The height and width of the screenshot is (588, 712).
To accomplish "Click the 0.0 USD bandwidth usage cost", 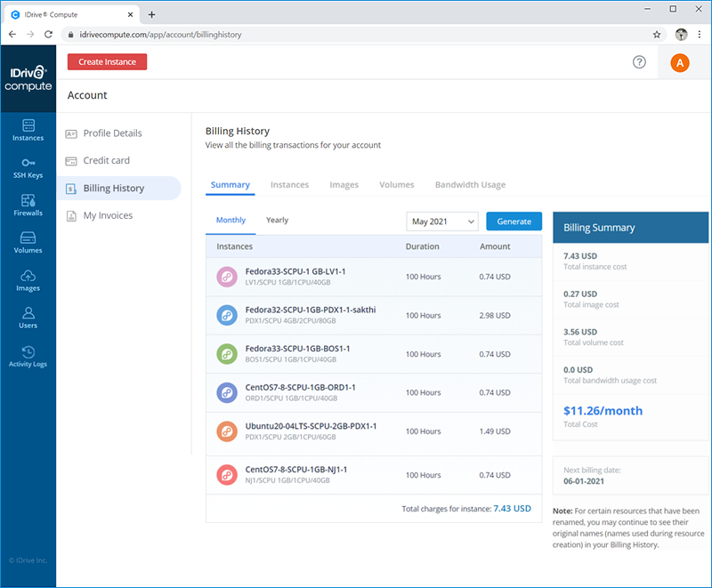I will (x=578, y=370).
